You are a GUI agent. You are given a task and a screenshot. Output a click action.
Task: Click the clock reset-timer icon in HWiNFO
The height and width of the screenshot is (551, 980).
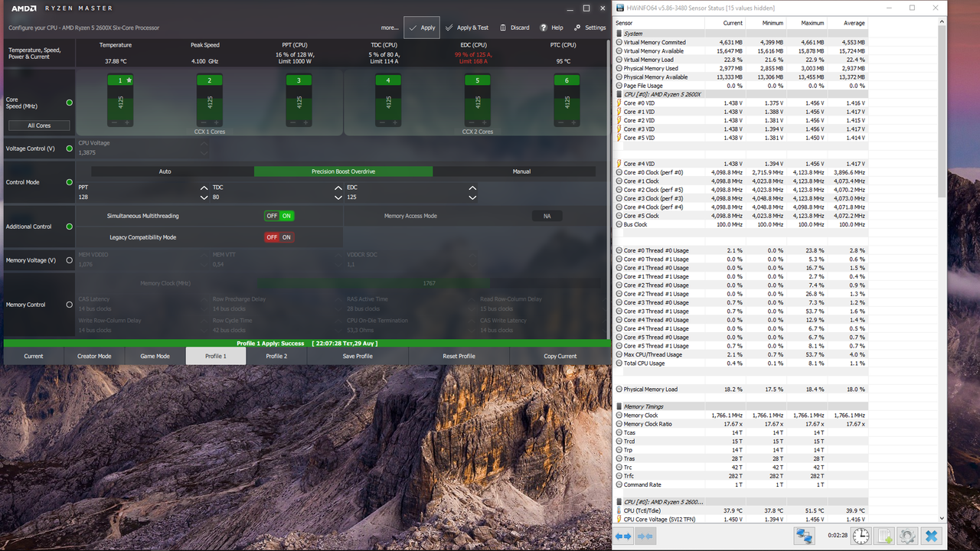pos(861,536)
